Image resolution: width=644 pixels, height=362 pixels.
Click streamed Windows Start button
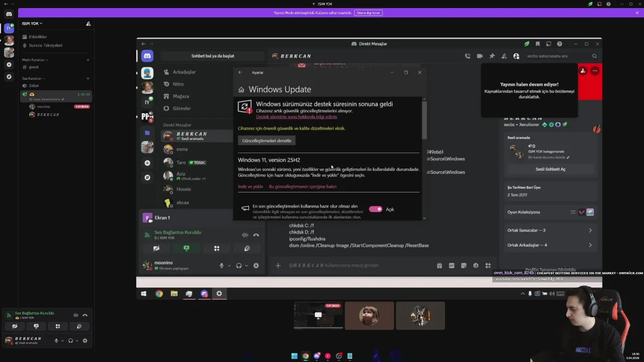coord(143,294)
